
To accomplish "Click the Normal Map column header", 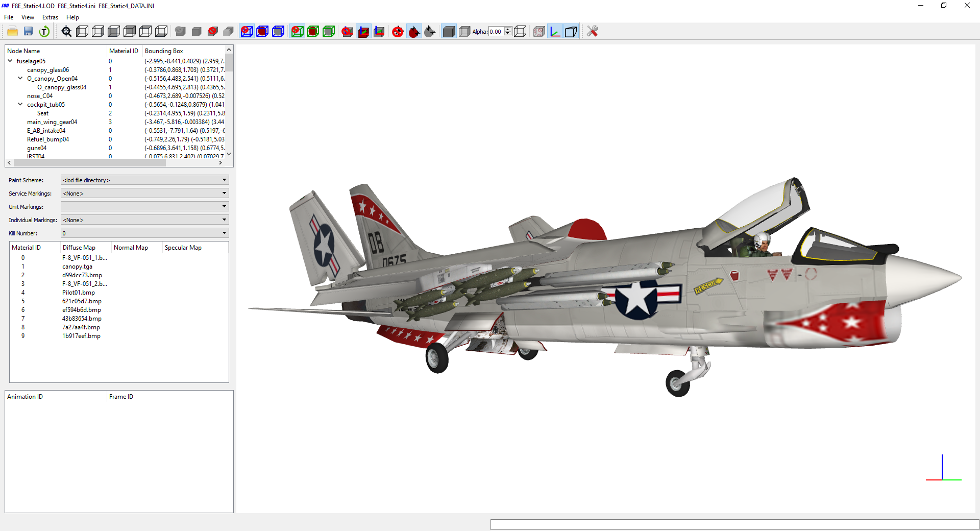I will (x=137, y=248).
